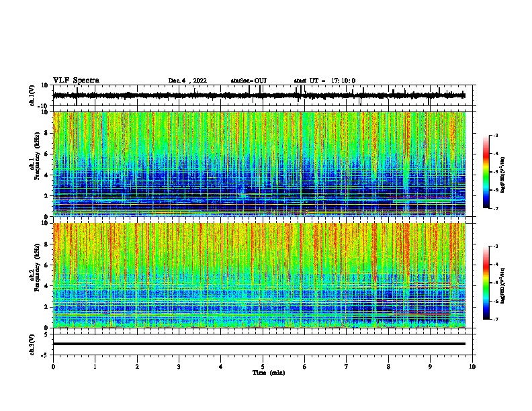The height and width of the screenshot is (411, 532).
Task: Click the "-7" label on ch.2 colorbar
Action: click(x=496, y=320)
